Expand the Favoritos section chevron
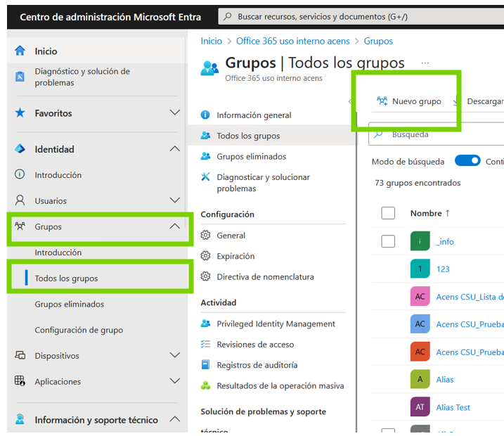The width and height of the screenshot is (504, 436). (175, 113)
